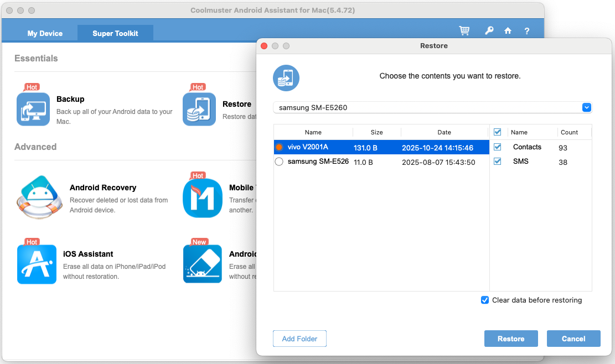This screenshot has height=364, width=615.
Task: Open help via the question mark icon
Action: (526, 30)
